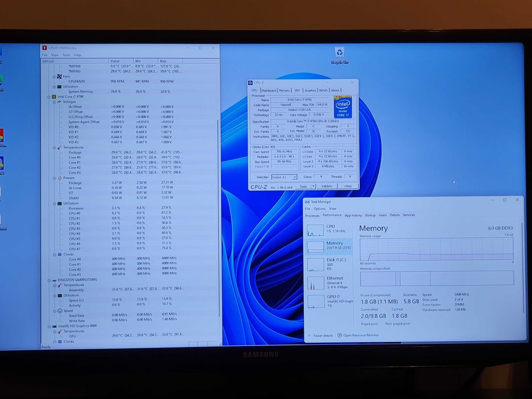Open the Startup tab in Task Manager
The image size is (532, 399).
coord(370,215)
